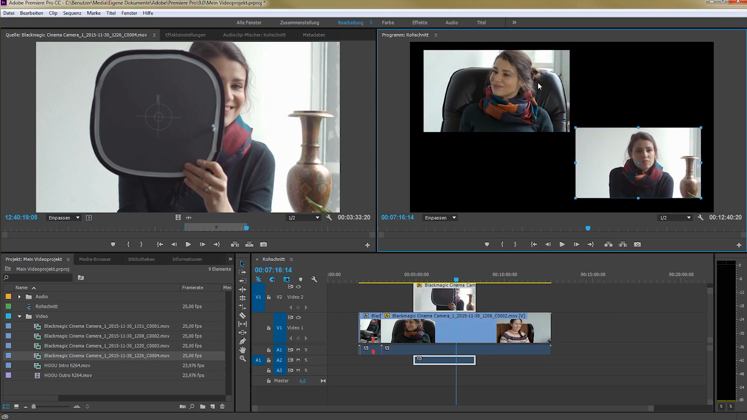
Task: Open the Sequenz menu
Action: click(x=72, y=13)
